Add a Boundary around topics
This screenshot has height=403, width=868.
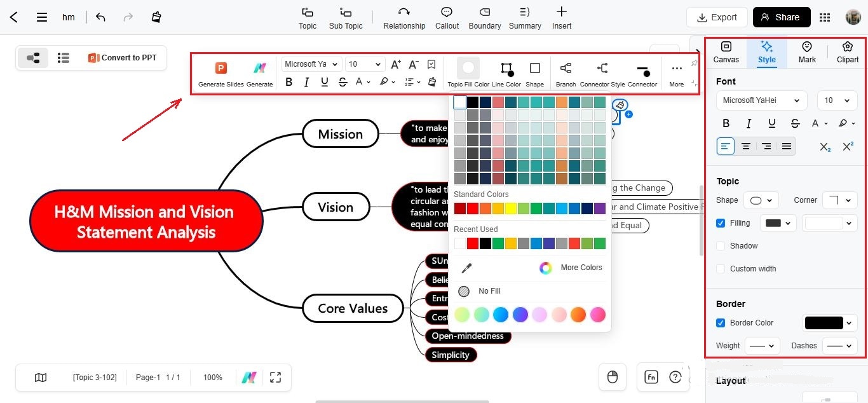click(485, 18)
